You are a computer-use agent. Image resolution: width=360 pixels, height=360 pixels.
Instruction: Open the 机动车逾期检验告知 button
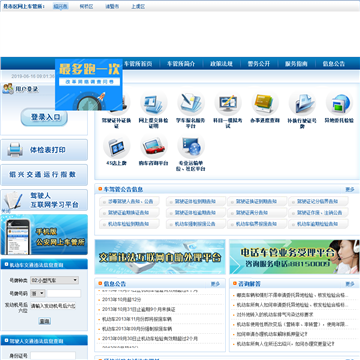pos(318,224)
